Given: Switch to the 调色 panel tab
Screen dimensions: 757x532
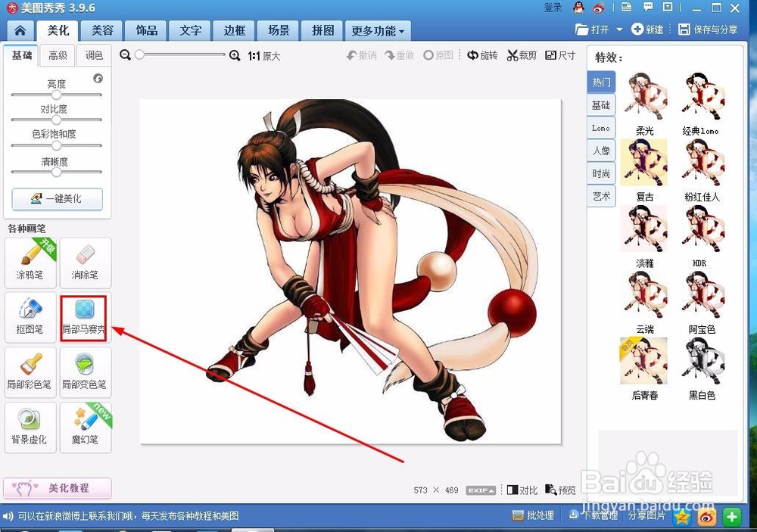Looking at the screenshot, I should (93, 54).
